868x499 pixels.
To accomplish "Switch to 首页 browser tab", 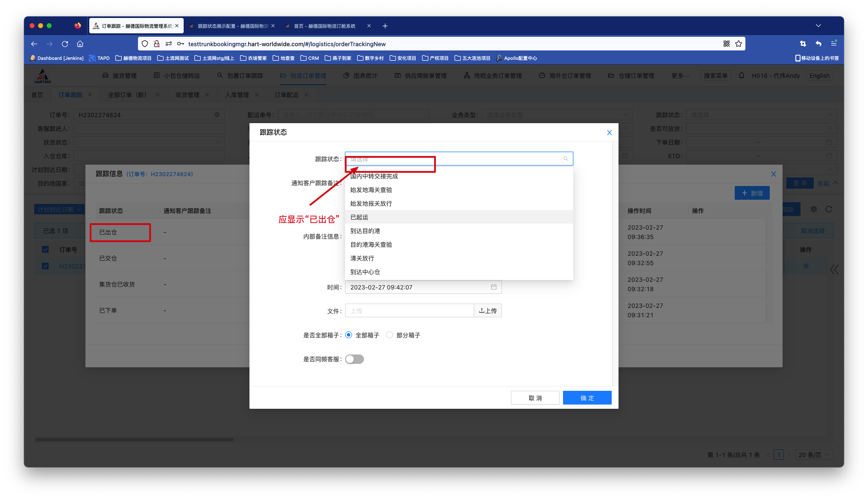I will (325, 26).
